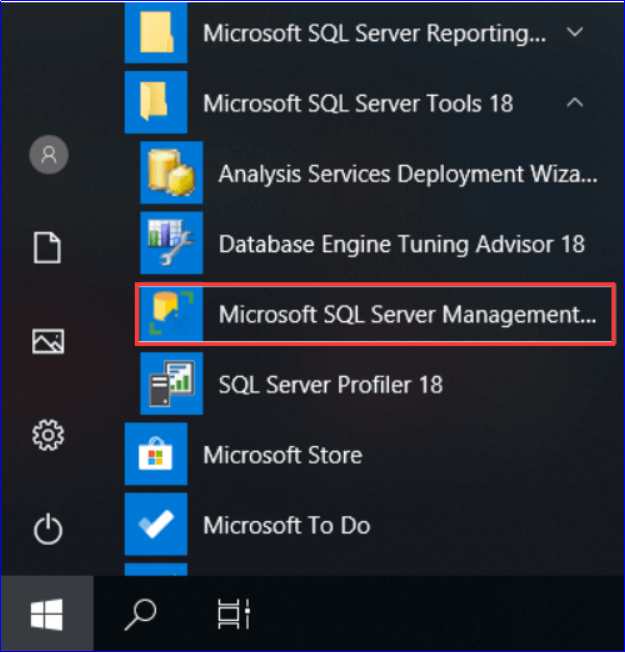Open Settings gear in sidebar
Image resolution: width=625 pixels, height=653 pixels.
tap(48, 435)
